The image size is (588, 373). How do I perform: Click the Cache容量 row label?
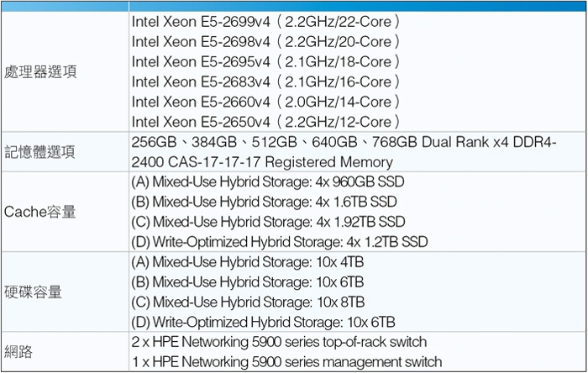click(x=39, y=212)
